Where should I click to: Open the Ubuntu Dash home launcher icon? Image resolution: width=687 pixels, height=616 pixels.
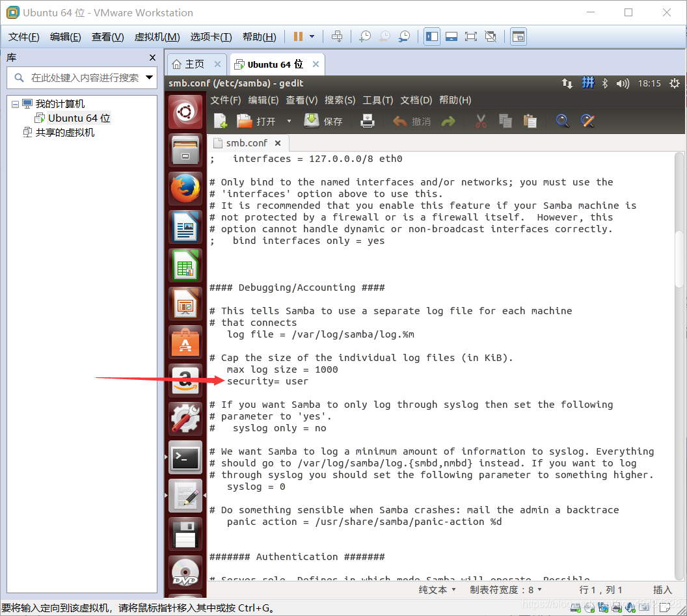click(185, 112)
